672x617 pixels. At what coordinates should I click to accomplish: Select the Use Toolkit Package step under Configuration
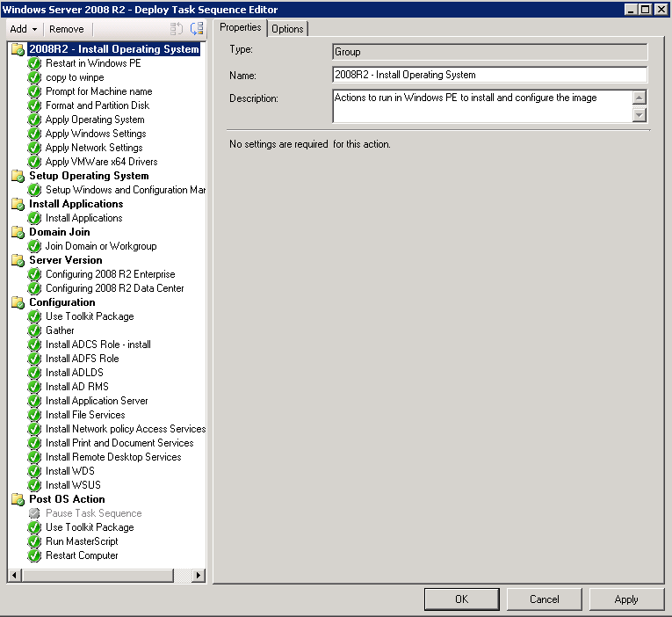[x=90, y=316]
